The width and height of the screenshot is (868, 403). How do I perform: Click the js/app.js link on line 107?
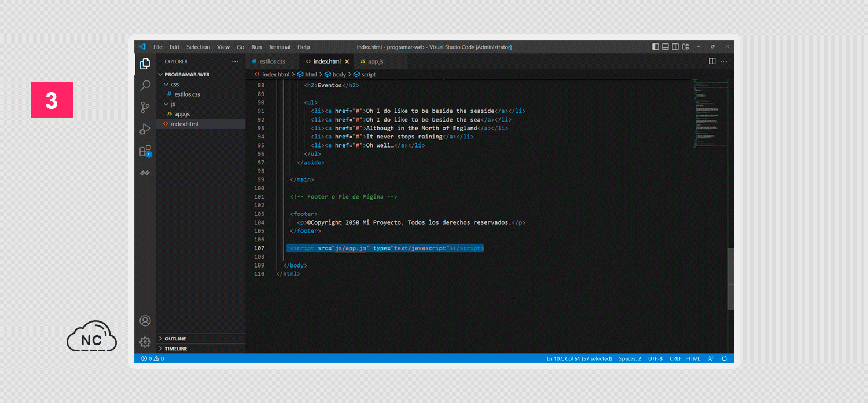pyautogui.click(x=351, y=248)
